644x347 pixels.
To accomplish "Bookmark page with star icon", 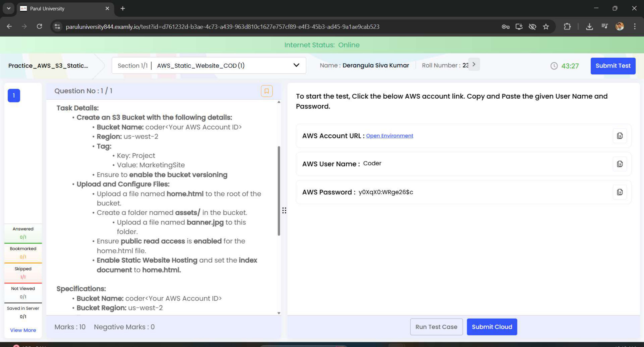I will click(546, 27).
